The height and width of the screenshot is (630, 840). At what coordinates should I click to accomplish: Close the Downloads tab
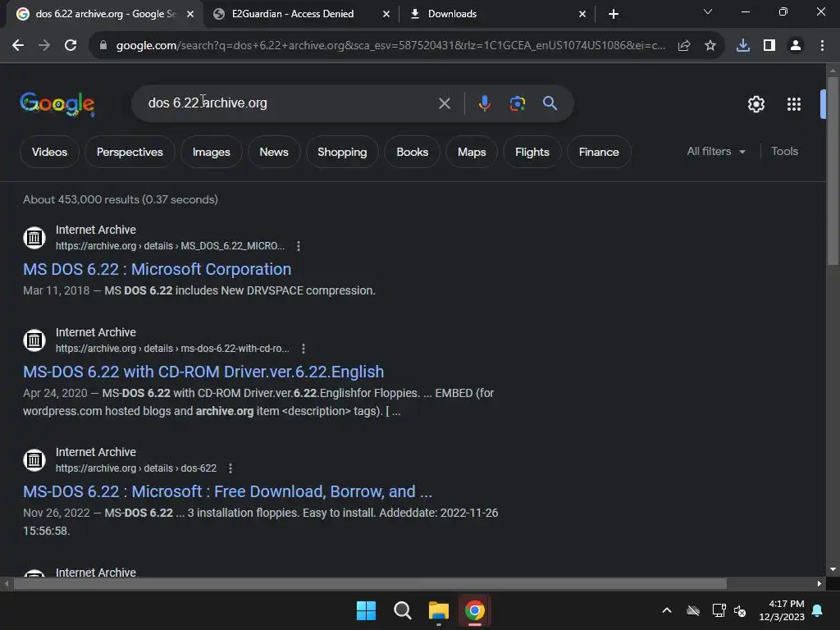(x=582, y=15)
